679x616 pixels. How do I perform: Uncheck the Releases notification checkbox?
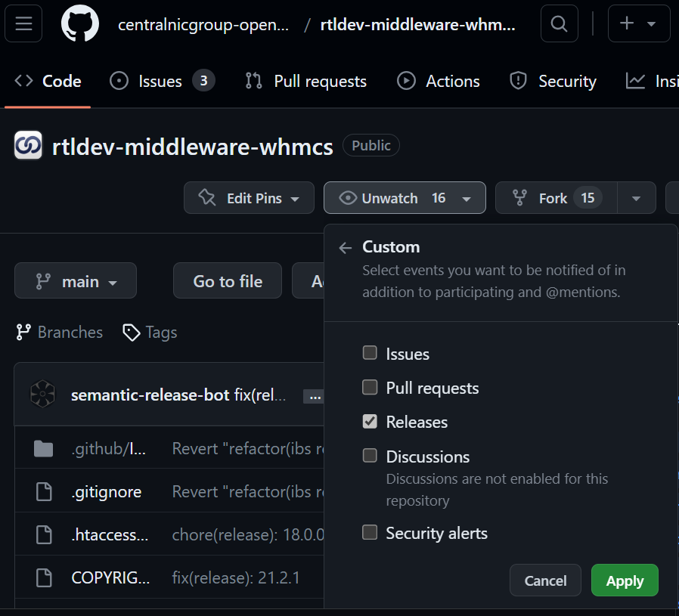pyautogui.click(x=370, y=421)
